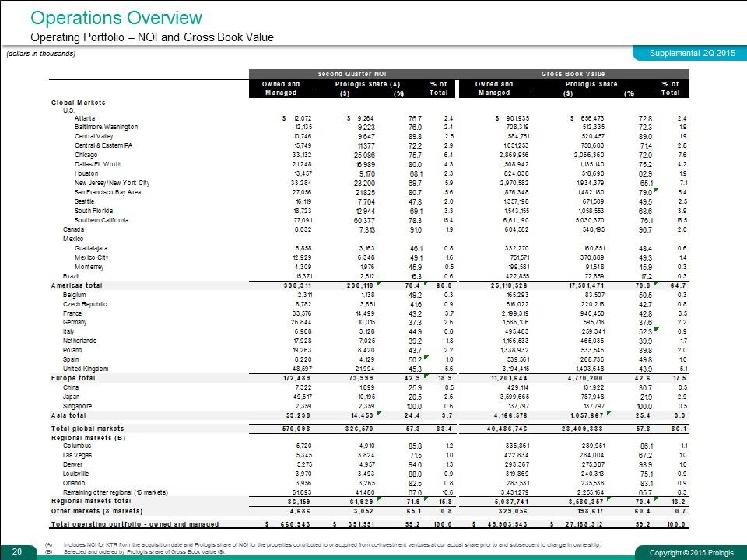
Task: Click the 'Atlanta' row label
Action: click(85, 118)
